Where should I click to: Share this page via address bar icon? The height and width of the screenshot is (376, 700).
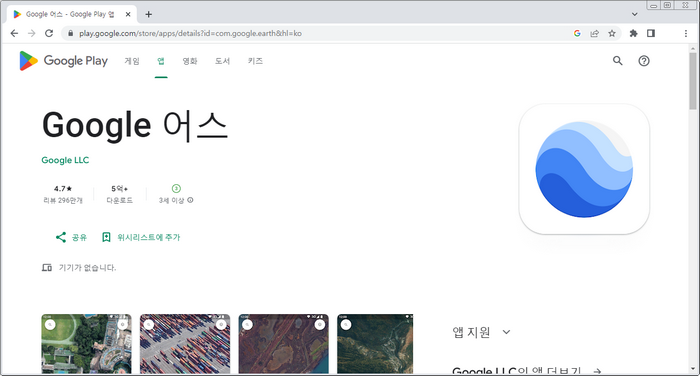point(595,33)
